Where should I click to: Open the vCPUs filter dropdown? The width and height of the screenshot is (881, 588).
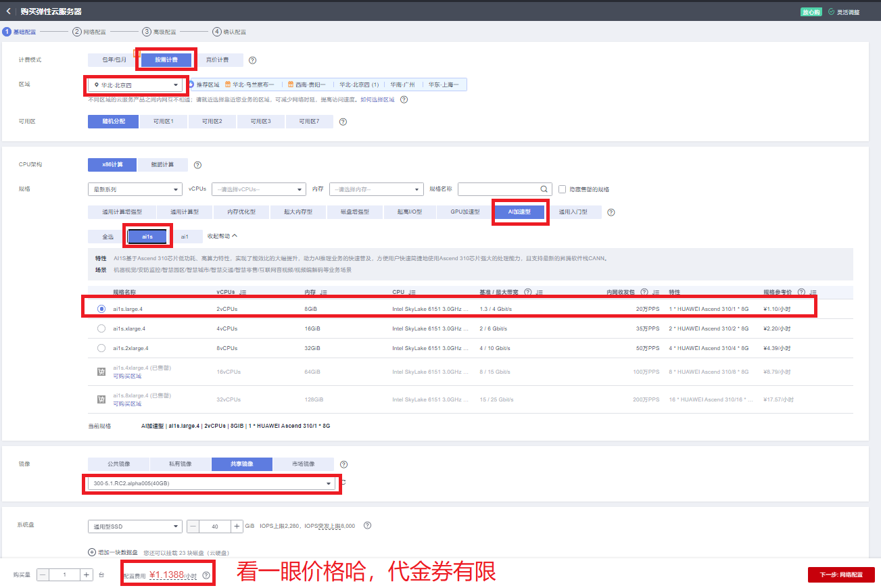[x=257, y=189]
